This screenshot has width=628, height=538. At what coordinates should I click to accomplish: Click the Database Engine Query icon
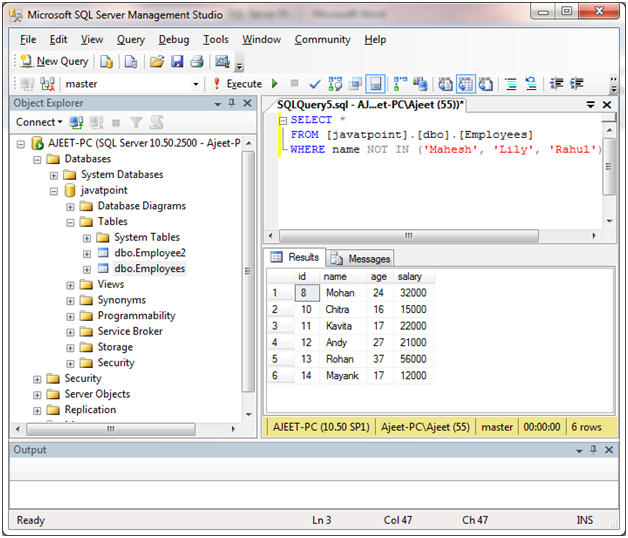coord(106,62)
